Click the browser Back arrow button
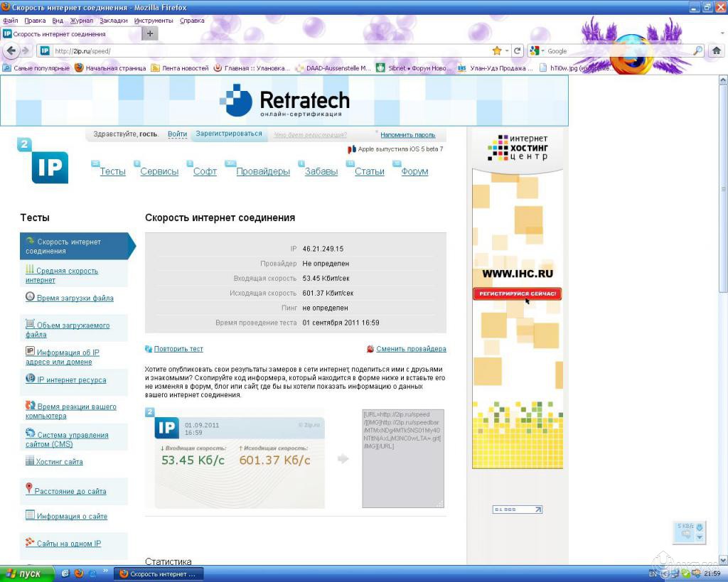This screenshot has height=582, width=728. pos(11,51)
